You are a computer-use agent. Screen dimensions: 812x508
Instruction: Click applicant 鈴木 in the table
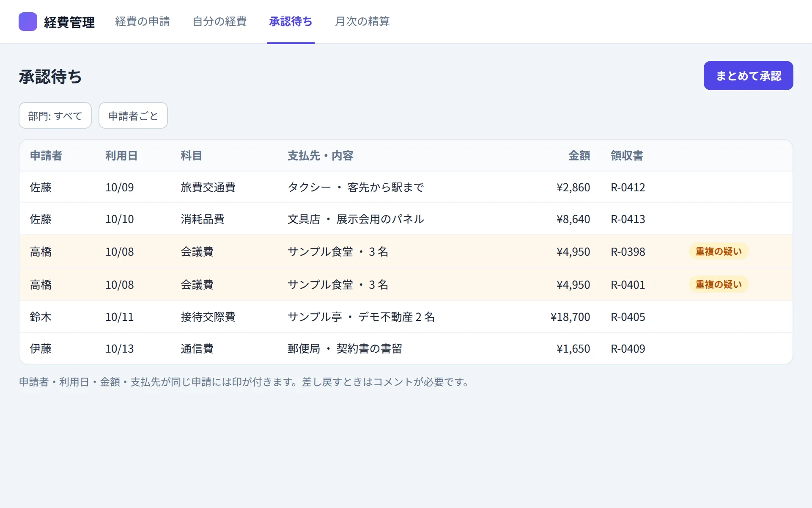pyautogui.click(x=41, y=317)
